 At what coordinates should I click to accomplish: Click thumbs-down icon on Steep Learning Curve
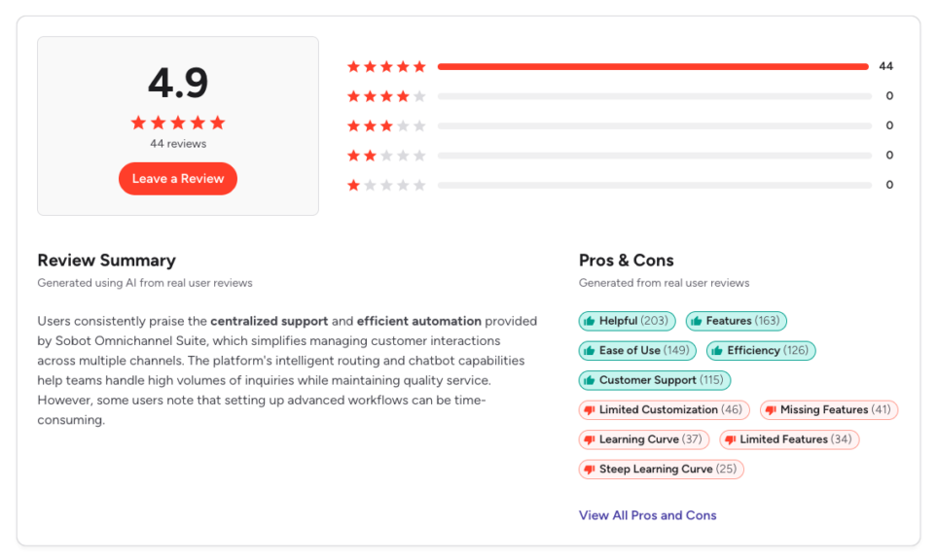pos(588,470)
